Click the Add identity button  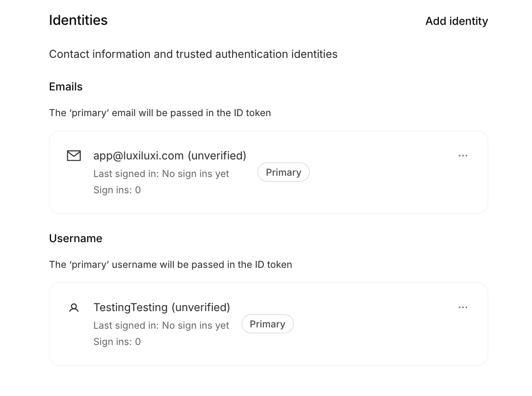pyautogui.click(x=456, y=21)
